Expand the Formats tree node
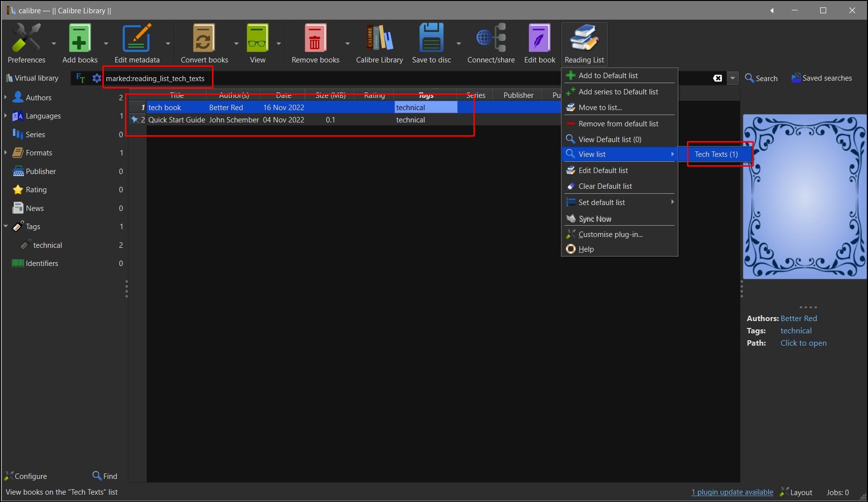The height and width of the screenshot is (502, 868). [5, 153]
